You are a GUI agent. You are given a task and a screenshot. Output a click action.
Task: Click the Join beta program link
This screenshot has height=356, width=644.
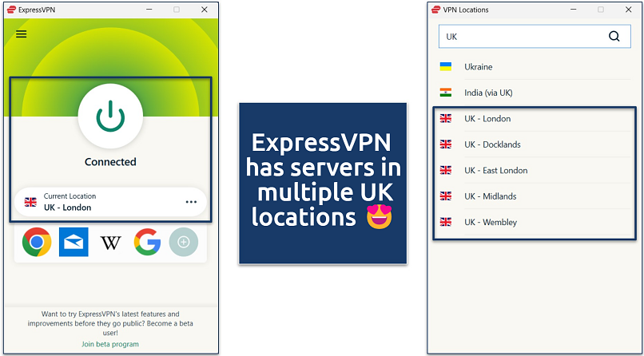(x=110, y=344)
